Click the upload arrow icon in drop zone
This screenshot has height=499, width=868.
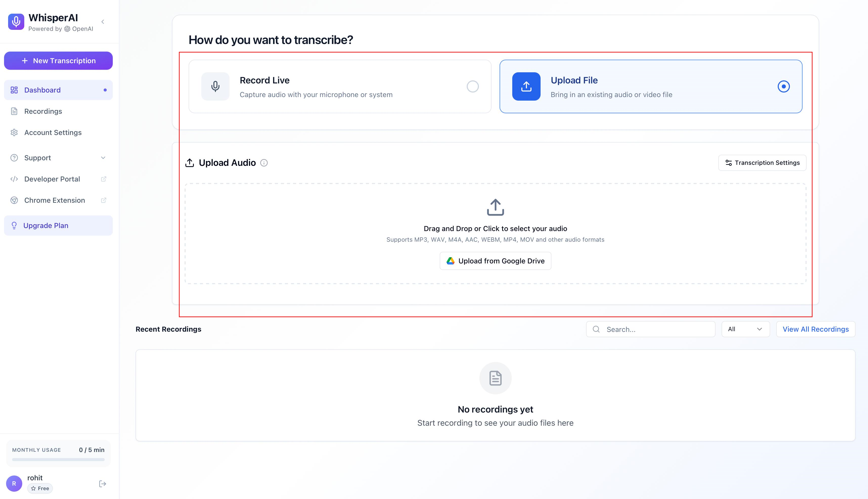coord(496,207)
